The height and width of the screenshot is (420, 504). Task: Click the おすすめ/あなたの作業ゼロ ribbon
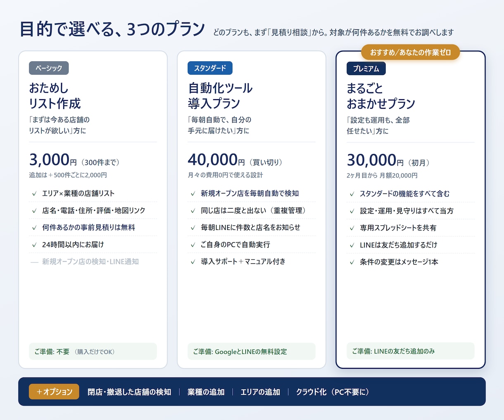[x=410, y=52]
